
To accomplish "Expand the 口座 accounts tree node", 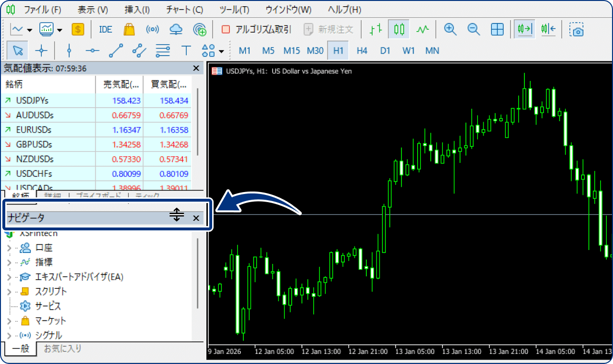I will pos(9,248).
